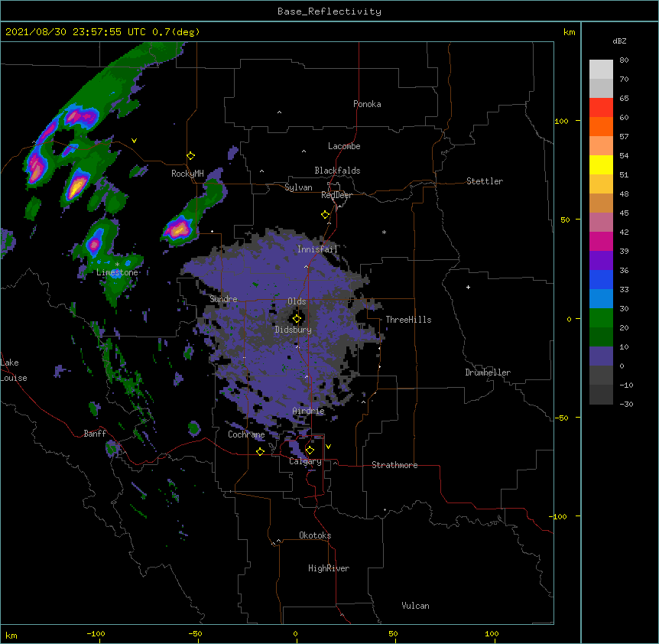Click the orange-core storm cell southwest of RockyMH

(180, 229)
